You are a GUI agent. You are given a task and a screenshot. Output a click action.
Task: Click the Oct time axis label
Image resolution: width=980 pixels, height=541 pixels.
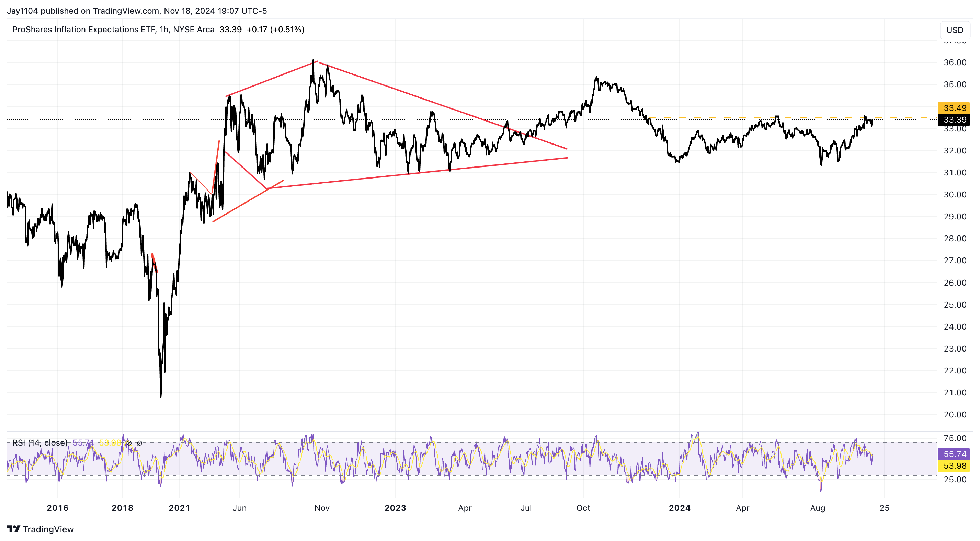(583, 508)
